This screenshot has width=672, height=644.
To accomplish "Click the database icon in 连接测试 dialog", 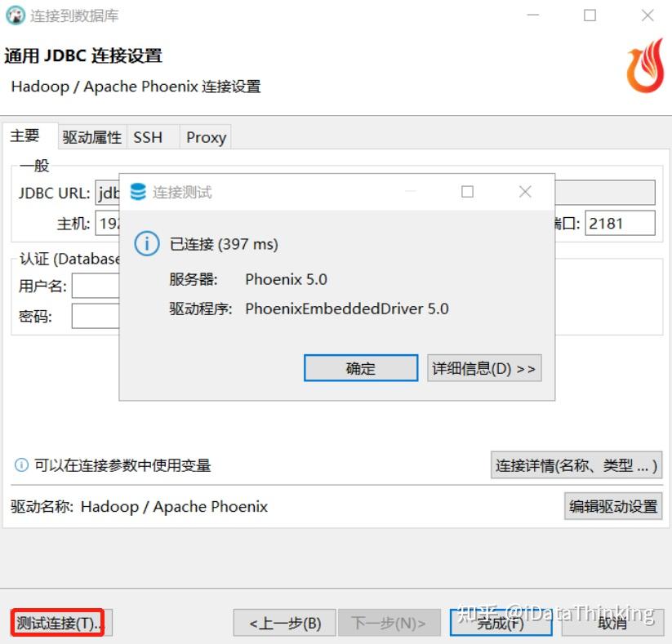I will click(138, 192).
